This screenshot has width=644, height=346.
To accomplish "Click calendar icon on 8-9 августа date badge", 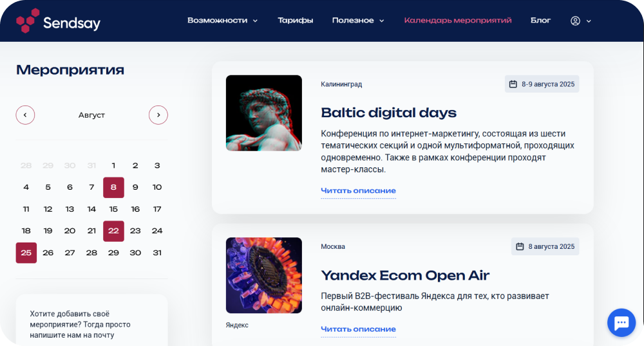I will pos(513,84).
